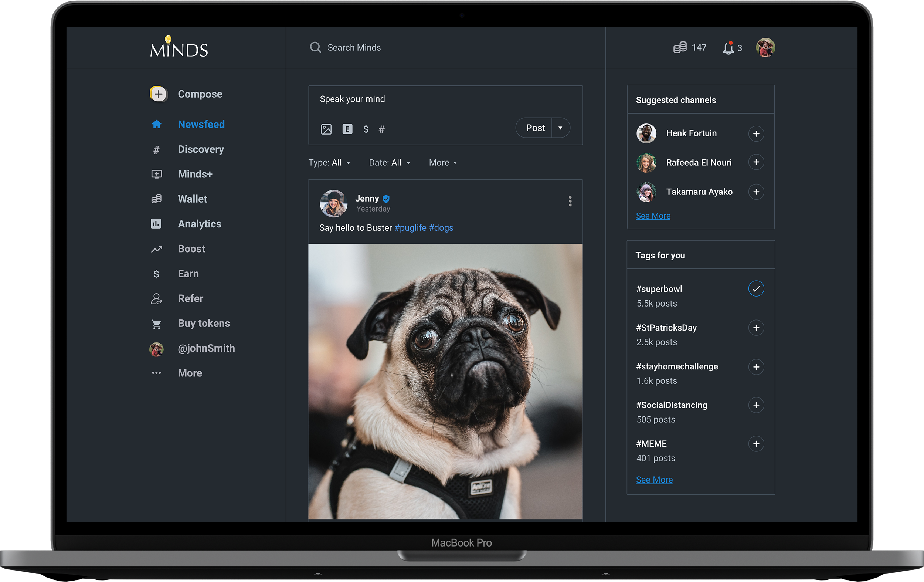Screen dimensions: 924x582
Task: Click the token balance coins icon
Action: coord(680,48)
